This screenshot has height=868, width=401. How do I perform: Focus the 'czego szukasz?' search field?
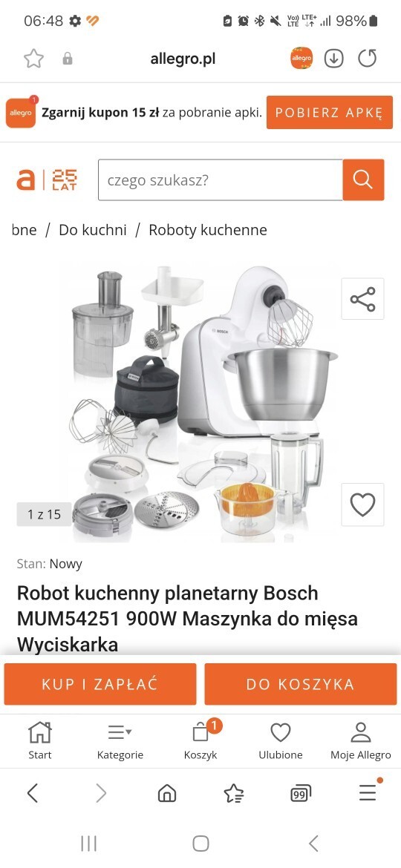pos(221,180)
